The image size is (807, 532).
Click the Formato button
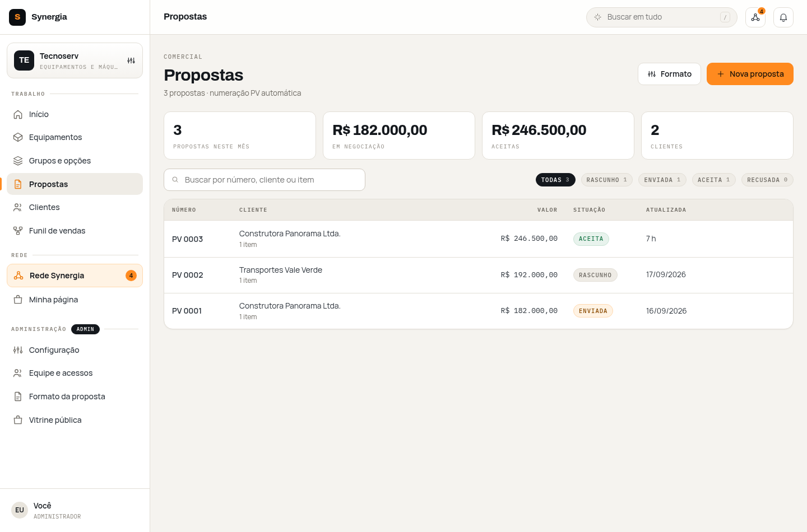tap(669, 74)
